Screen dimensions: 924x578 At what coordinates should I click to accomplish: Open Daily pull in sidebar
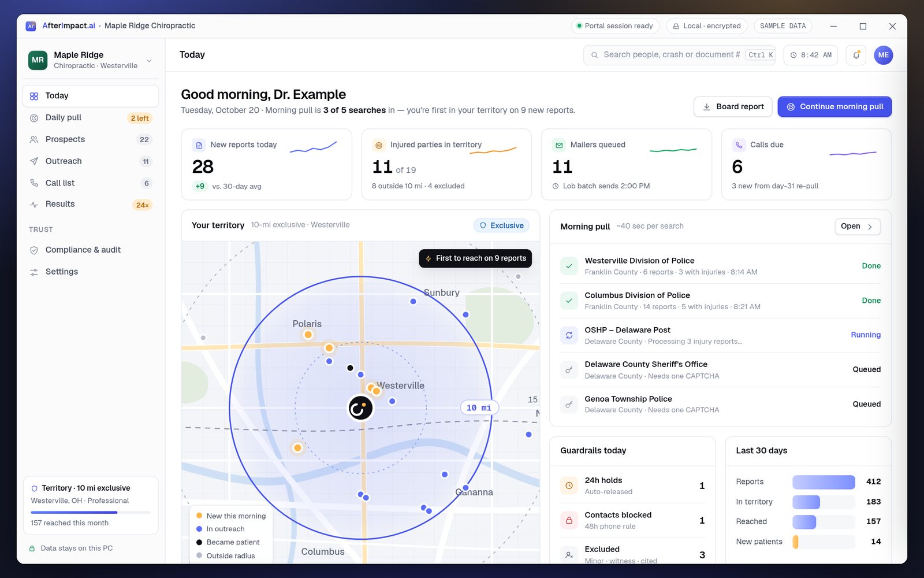(x=91, y=118)
